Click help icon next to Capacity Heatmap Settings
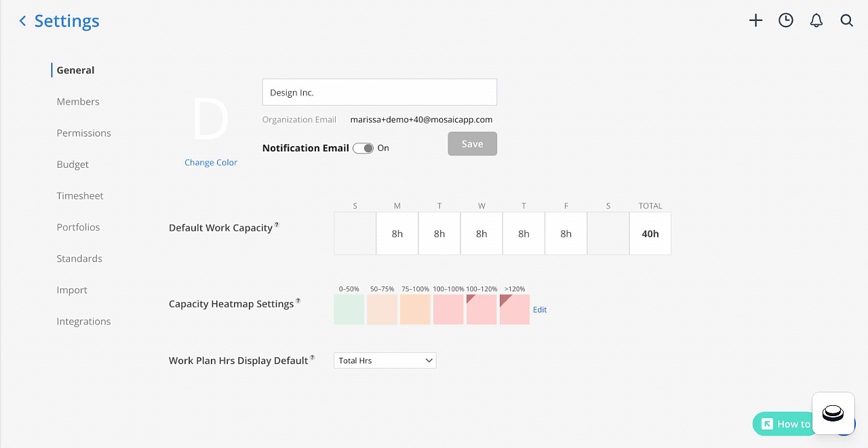 298,301
